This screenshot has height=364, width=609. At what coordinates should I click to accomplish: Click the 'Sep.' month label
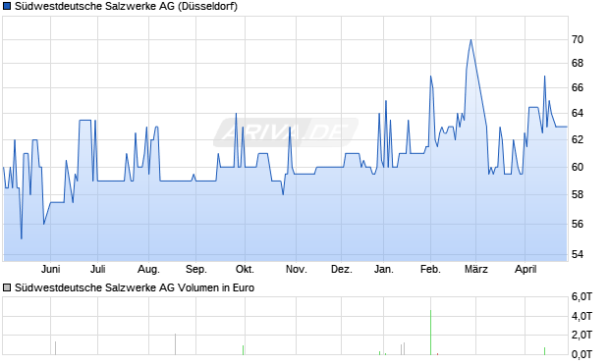click(196, 269)
